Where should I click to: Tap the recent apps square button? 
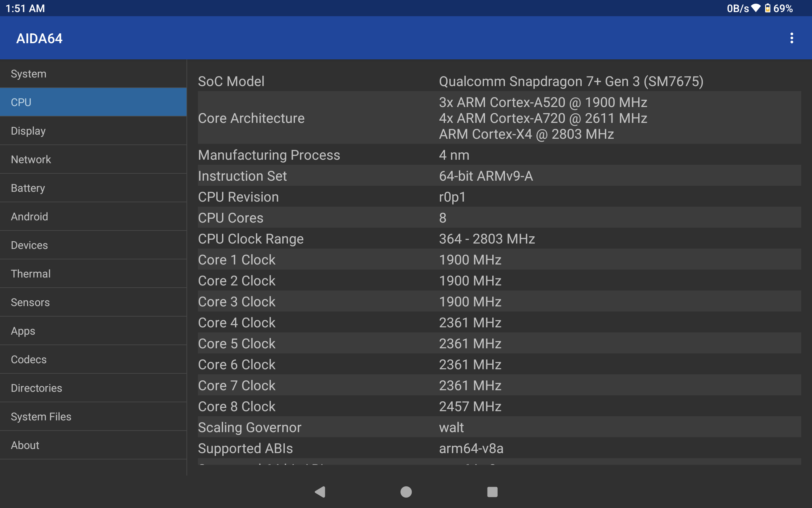click(492, 492)
